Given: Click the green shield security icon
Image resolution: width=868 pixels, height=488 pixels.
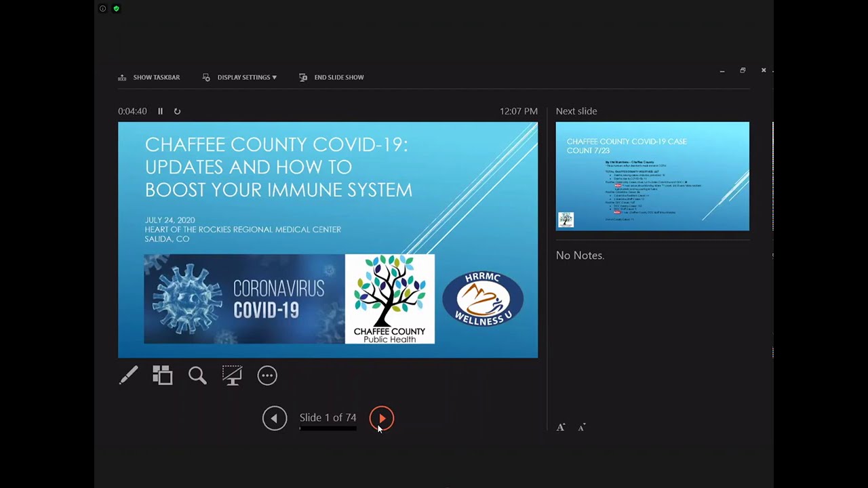Looking at the screenshot, I should tap(117, 9).
